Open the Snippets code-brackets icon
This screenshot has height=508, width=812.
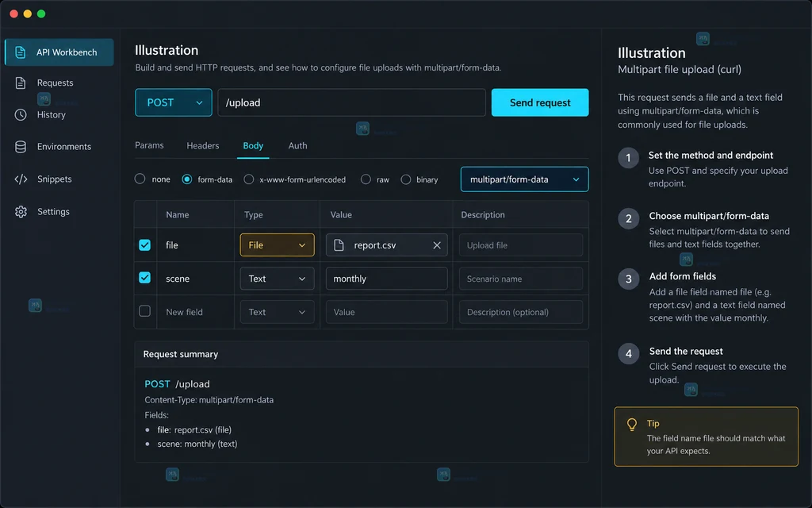pyautogui.click(x=21, y=179)
